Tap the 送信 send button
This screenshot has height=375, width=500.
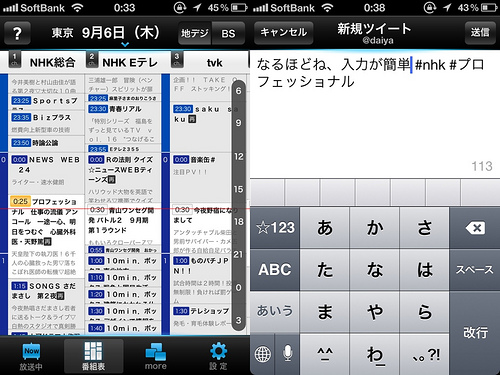tap(480, 33)
